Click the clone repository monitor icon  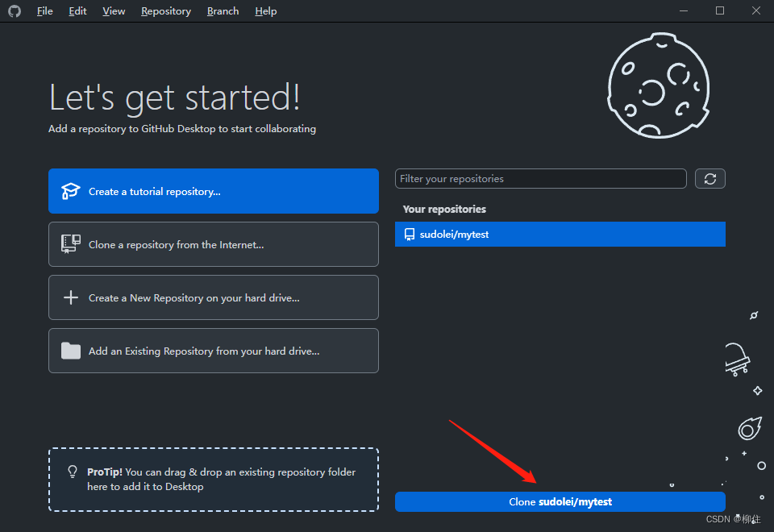tap(71, 243)
